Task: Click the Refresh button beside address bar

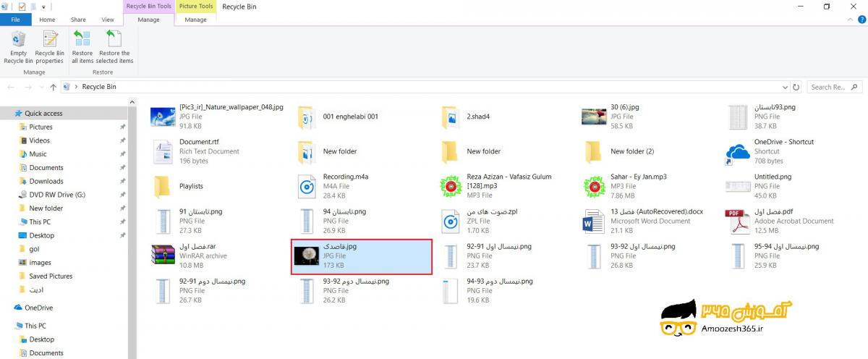Action: [796, 87]
